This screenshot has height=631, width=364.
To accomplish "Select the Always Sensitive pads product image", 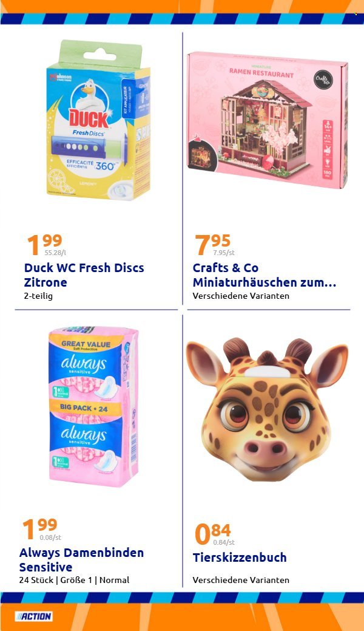I will tap(93, 406).
